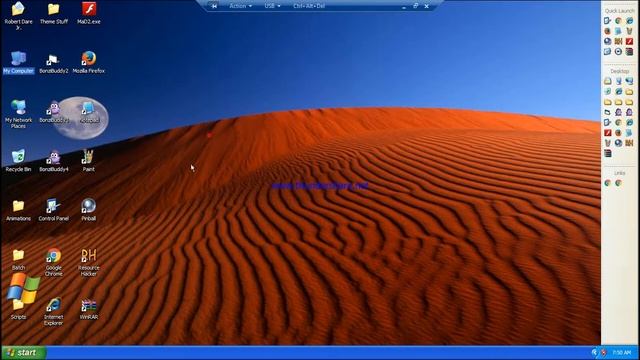Select the Mozilla Firefox desktop shortcut
This screenshot has width=640, height=360.
tap(89, 62)
